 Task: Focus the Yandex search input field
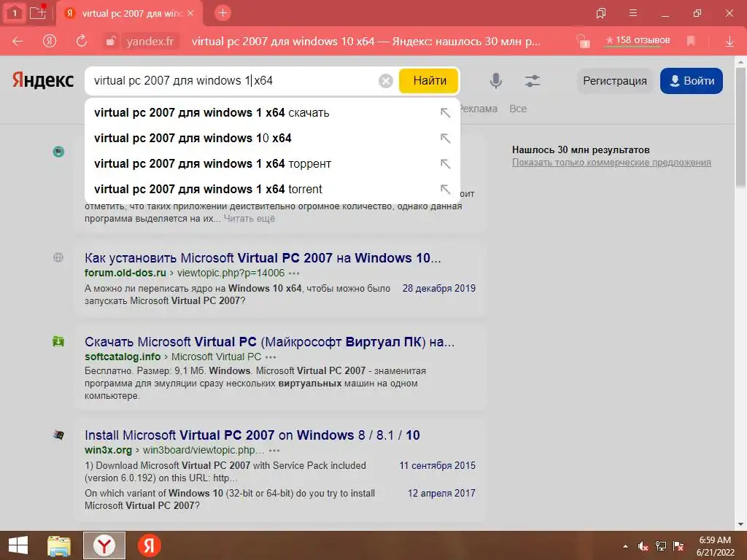pyautogui.click(x=233, y=80)
